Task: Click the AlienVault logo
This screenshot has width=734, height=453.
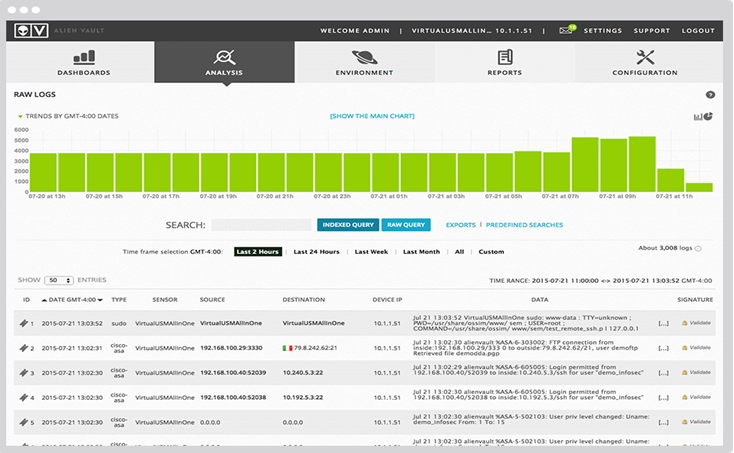Action: point(31,30)
